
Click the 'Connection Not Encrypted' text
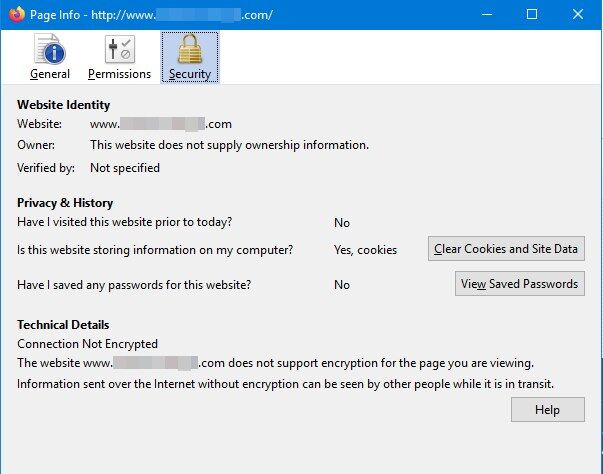point(87,344)
